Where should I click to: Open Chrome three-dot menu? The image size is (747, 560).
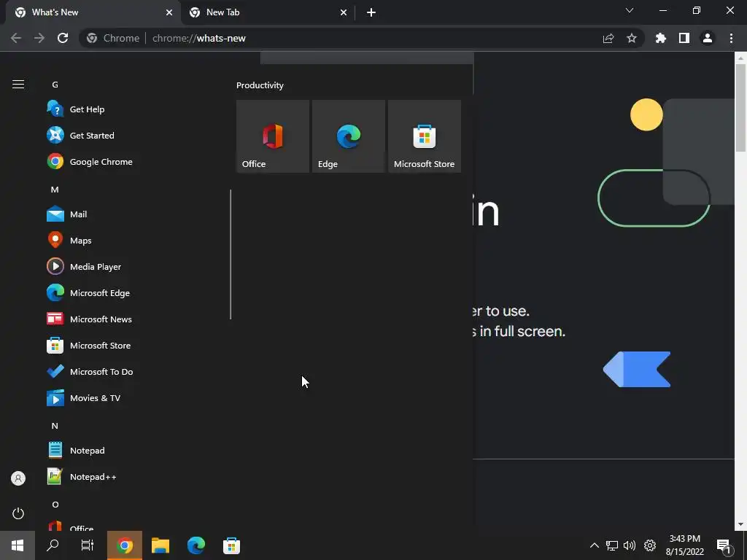[x=731, y=38]
